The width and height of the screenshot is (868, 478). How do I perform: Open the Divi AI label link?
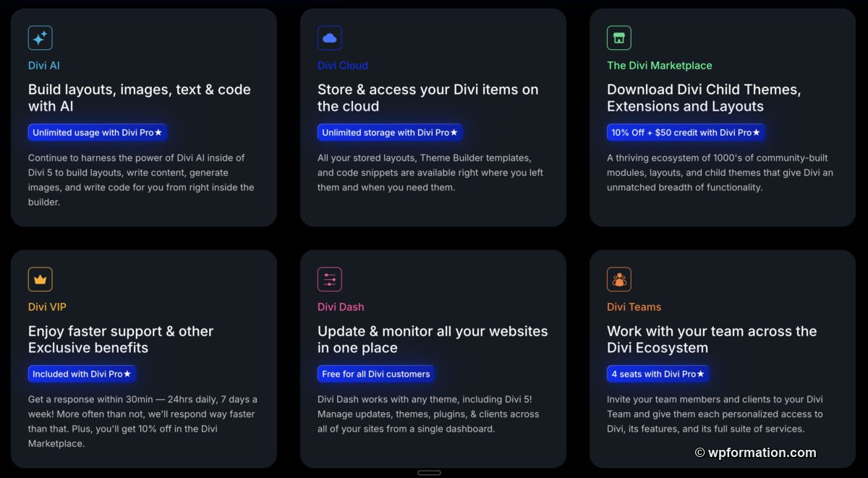(x=44, y=65)
